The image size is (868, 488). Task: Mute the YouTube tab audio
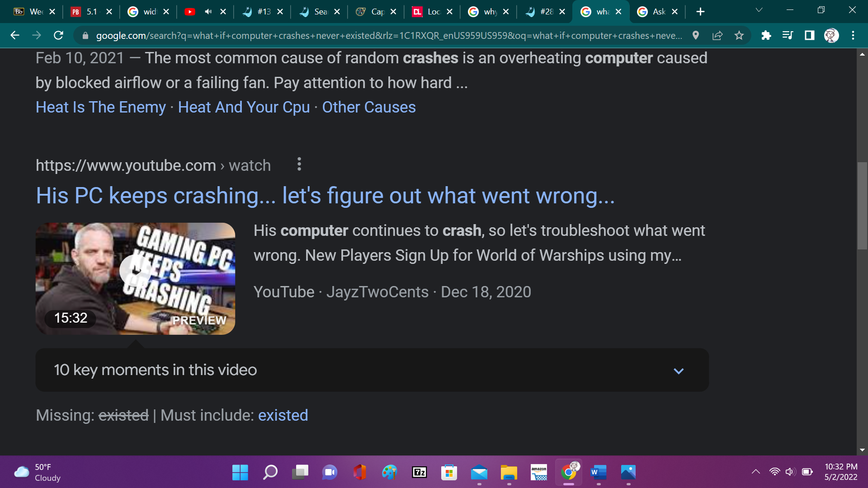click(x=208, y=12)
